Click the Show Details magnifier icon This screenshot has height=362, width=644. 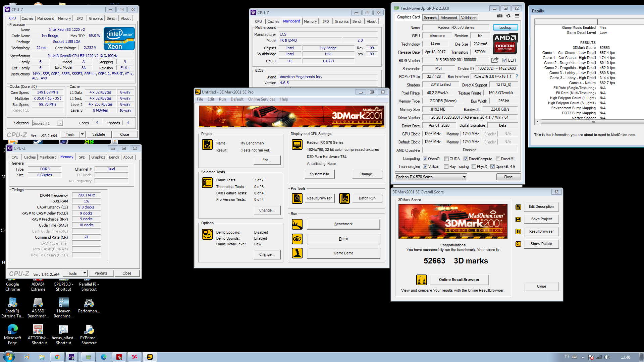point(518,244)
